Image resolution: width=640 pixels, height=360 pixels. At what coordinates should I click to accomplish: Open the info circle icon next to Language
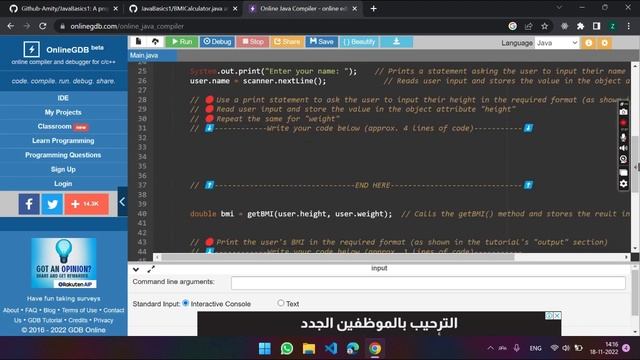click(x=589, y=43)
